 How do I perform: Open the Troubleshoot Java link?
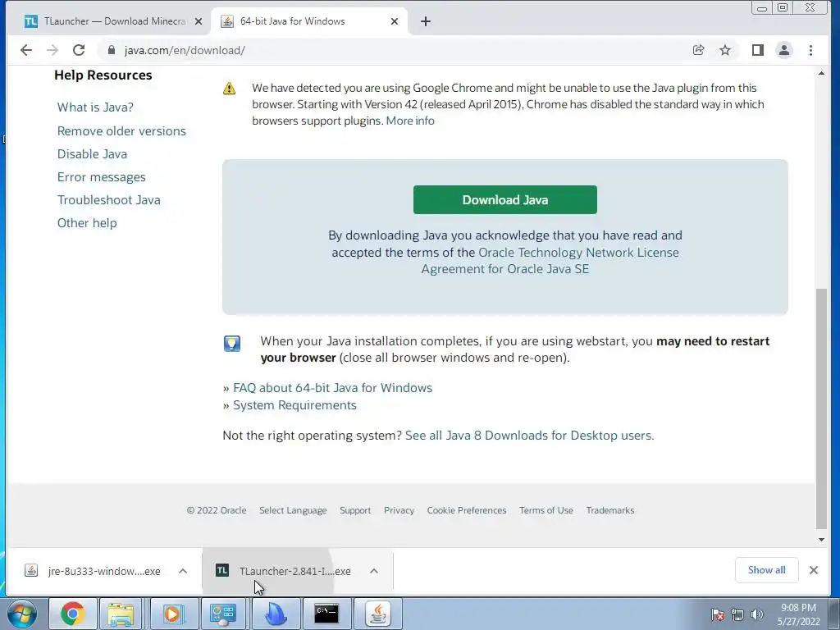pyautogui.click(x=109, y=200)
